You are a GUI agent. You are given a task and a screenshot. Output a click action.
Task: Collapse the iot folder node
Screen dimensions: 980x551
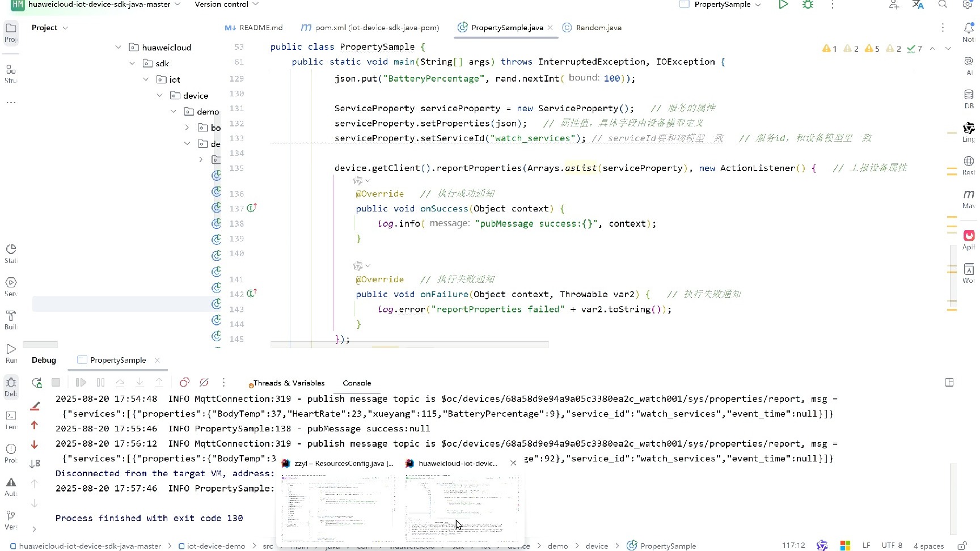pyautogui.click(x=146, y=79)
